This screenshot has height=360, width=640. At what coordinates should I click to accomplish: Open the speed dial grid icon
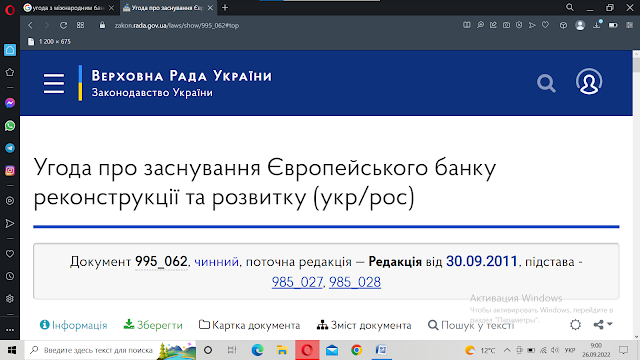(x=80, y=25)
